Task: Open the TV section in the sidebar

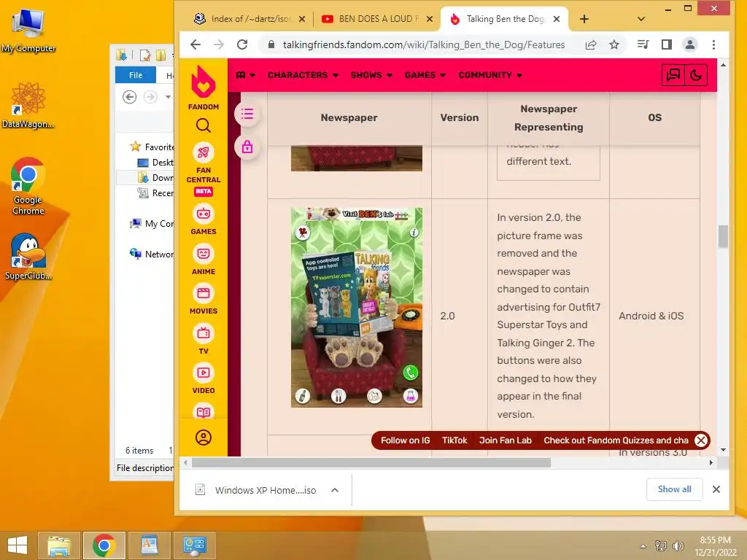Action: point(204,338)
